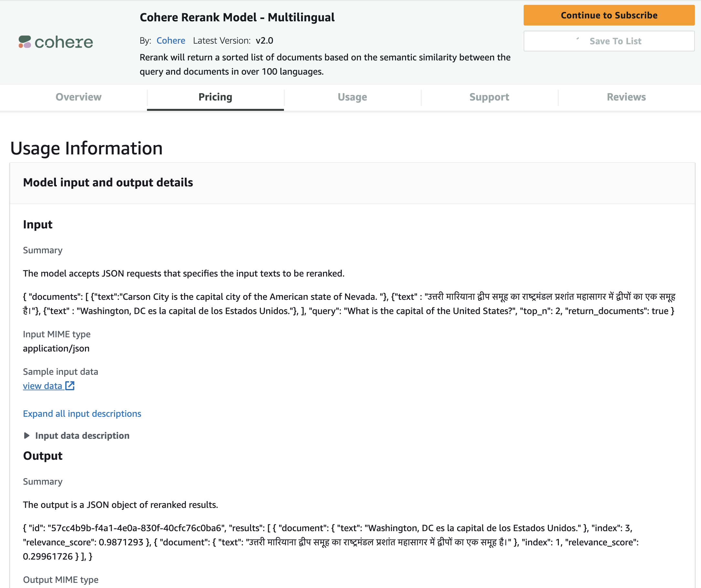Image resolution: width=701 pixels, height=588 pixels.
Task: Open the Reviews tab
Action: tap(626, 97)
